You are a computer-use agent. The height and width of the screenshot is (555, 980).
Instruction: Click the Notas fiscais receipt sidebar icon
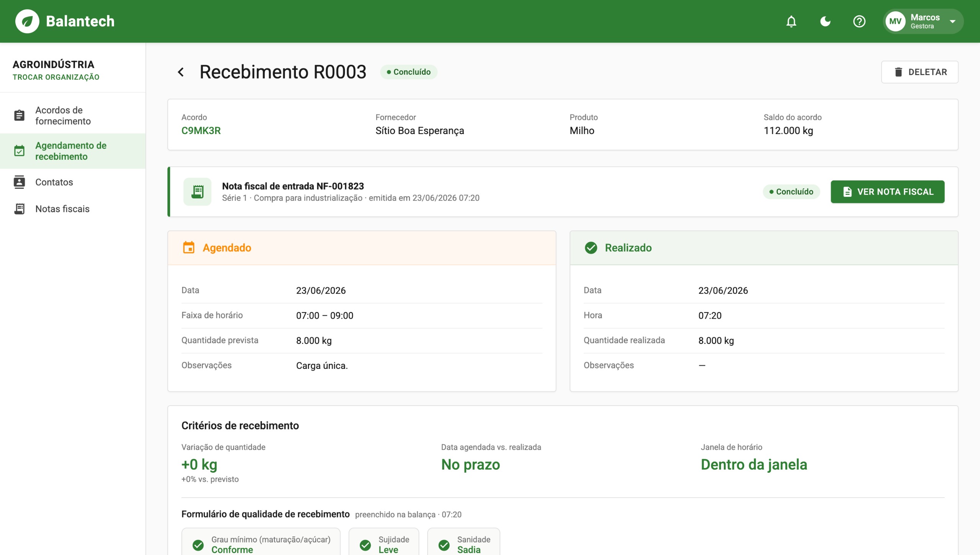(19, 209)
